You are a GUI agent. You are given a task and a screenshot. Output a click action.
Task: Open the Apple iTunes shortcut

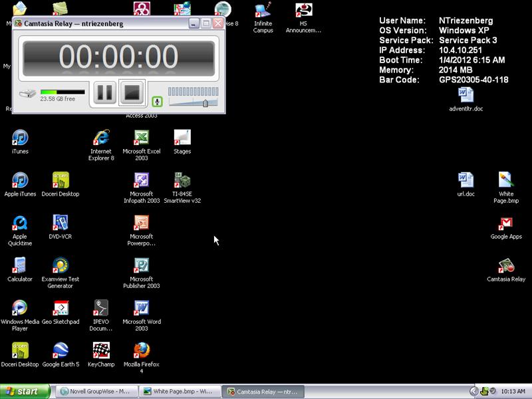[20, 185]
